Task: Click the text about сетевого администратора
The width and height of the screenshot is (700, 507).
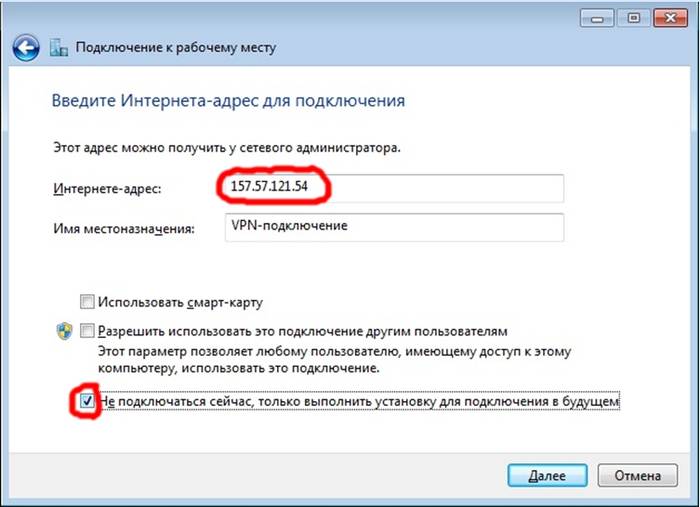Action: point(227,148)
